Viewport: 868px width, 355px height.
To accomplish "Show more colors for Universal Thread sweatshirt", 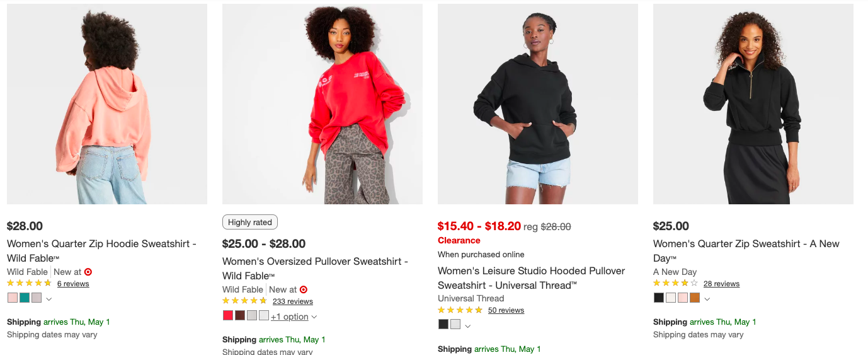I will [x=467, y=326].
